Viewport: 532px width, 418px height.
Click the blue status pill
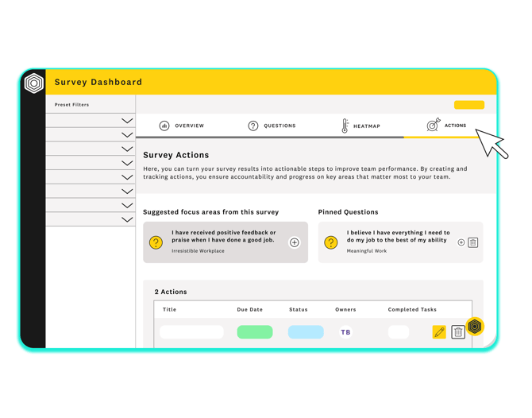pos(306,332)
